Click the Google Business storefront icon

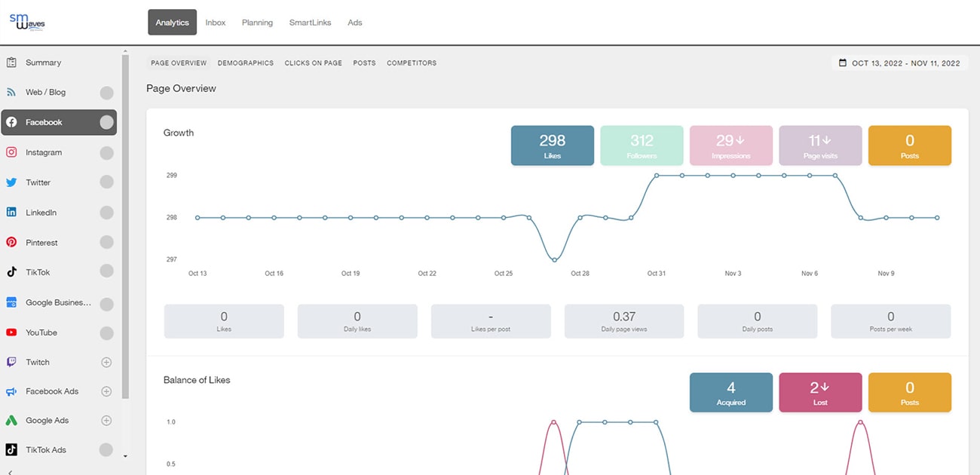click(x=11, y=302)
